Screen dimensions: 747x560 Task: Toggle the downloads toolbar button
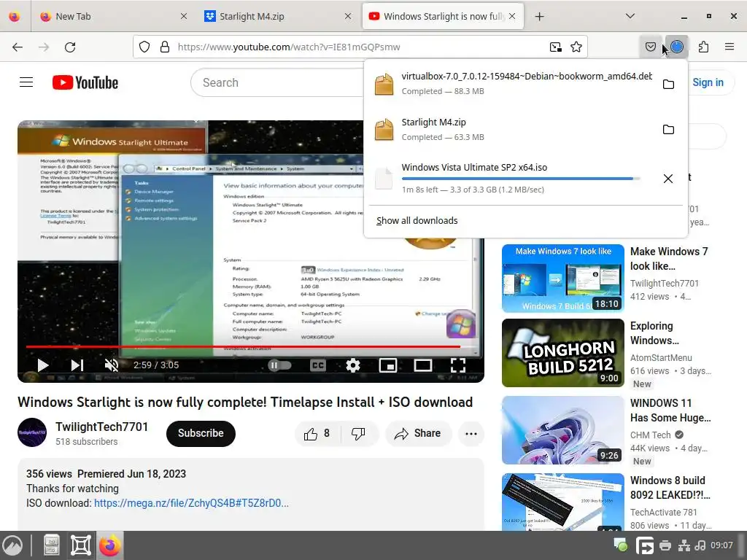click(676, 47)
